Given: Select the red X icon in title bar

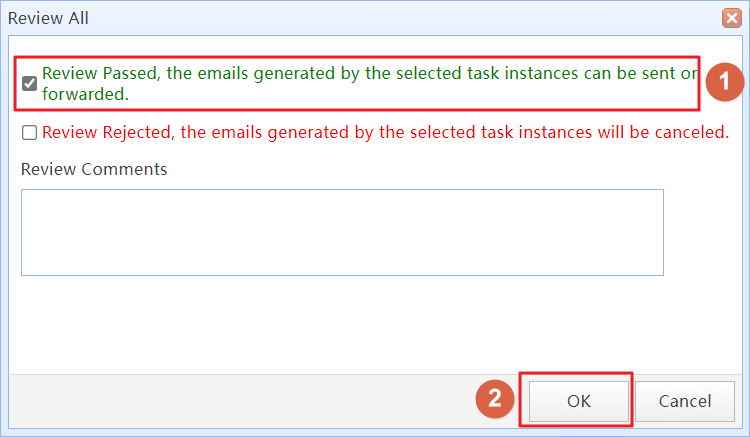Looking at the screenshot, I should point(731,18).
